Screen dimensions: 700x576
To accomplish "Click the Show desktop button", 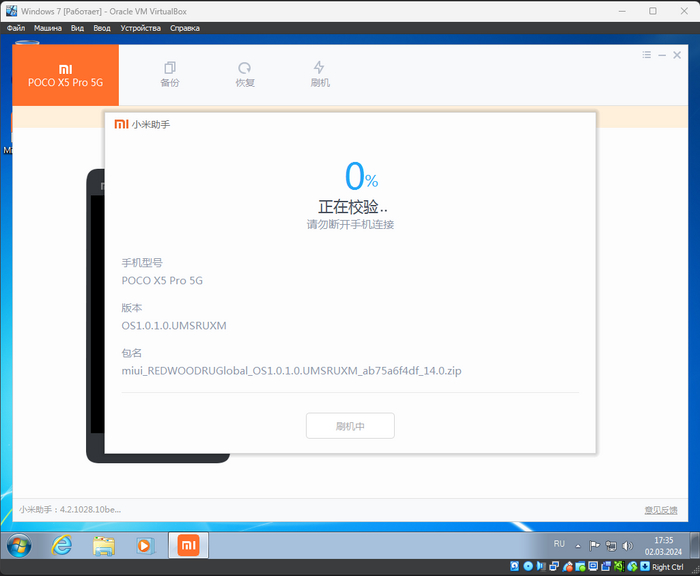I will (696, 545).
